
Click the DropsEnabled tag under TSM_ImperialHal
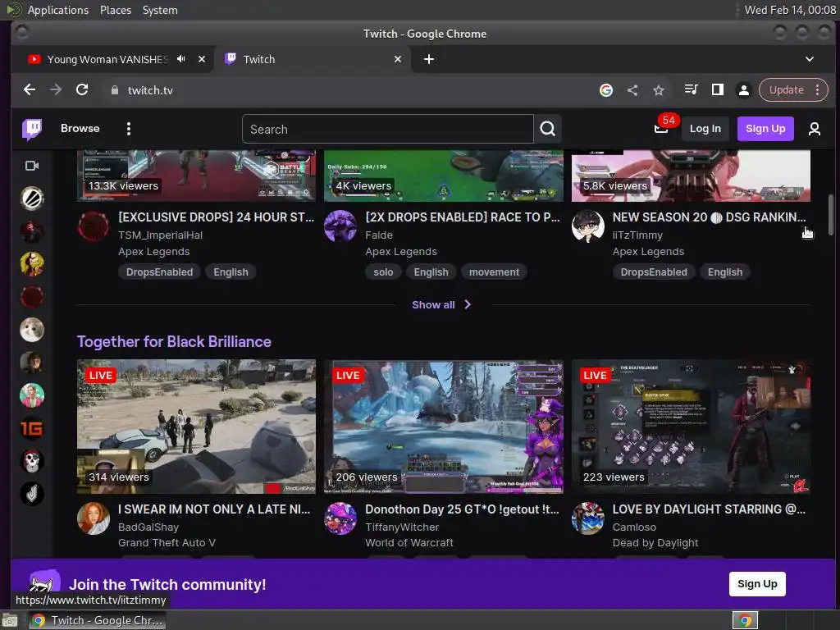point(159,272)
